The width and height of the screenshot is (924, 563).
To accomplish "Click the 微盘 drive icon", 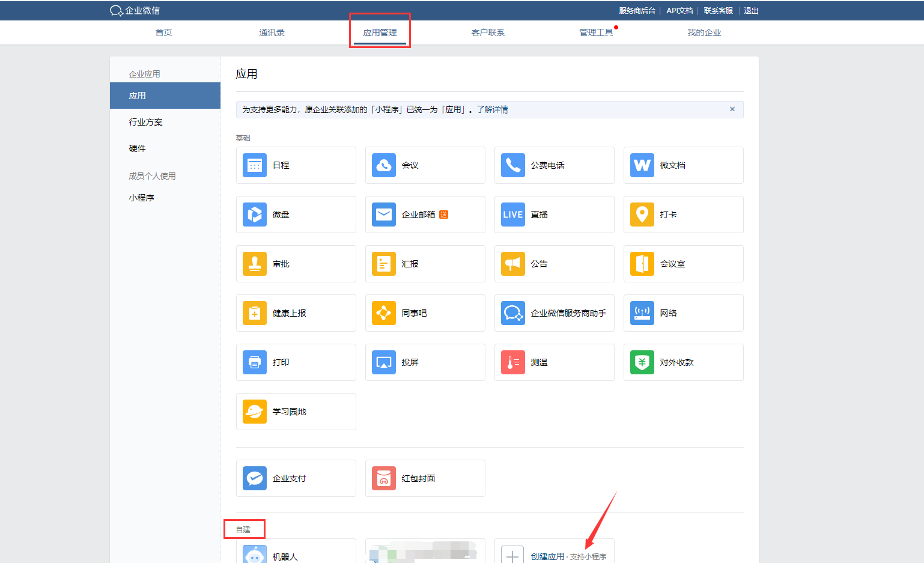I will [255, 215].
